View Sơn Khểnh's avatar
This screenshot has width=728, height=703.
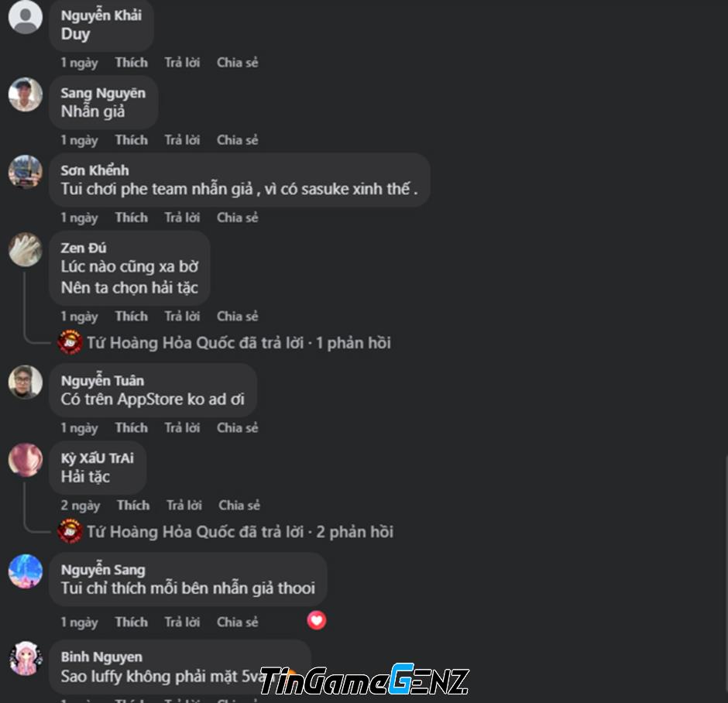pos(26,172)
